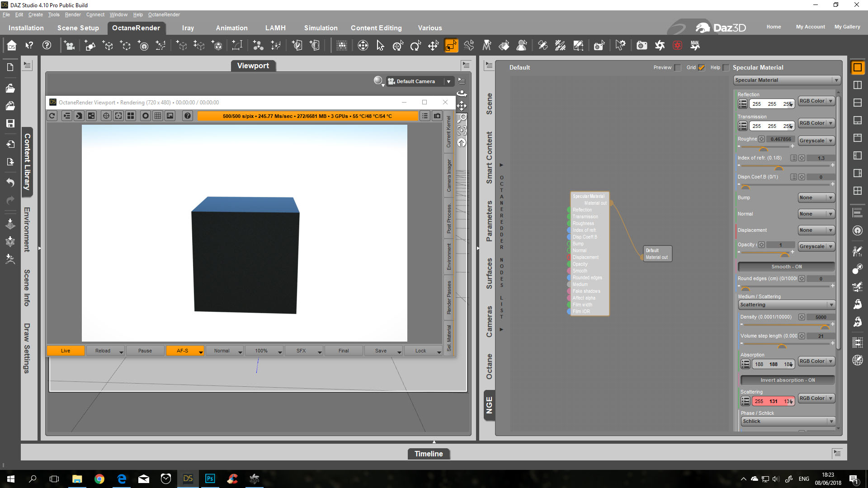Uncheck the Grid checkbox
The image size is (868, 488).
[x=701, y=68]
